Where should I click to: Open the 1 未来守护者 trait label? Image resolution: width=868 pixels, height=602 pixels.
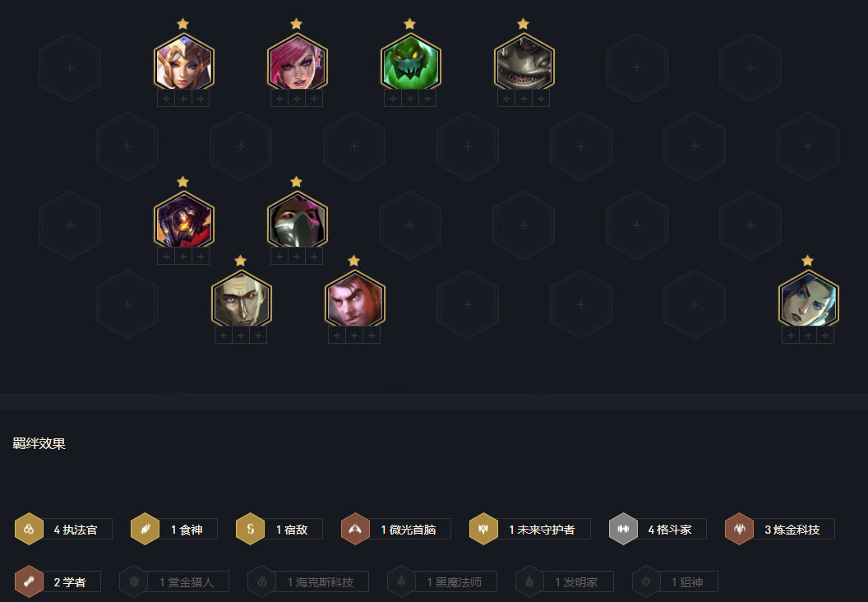[542, 530]
